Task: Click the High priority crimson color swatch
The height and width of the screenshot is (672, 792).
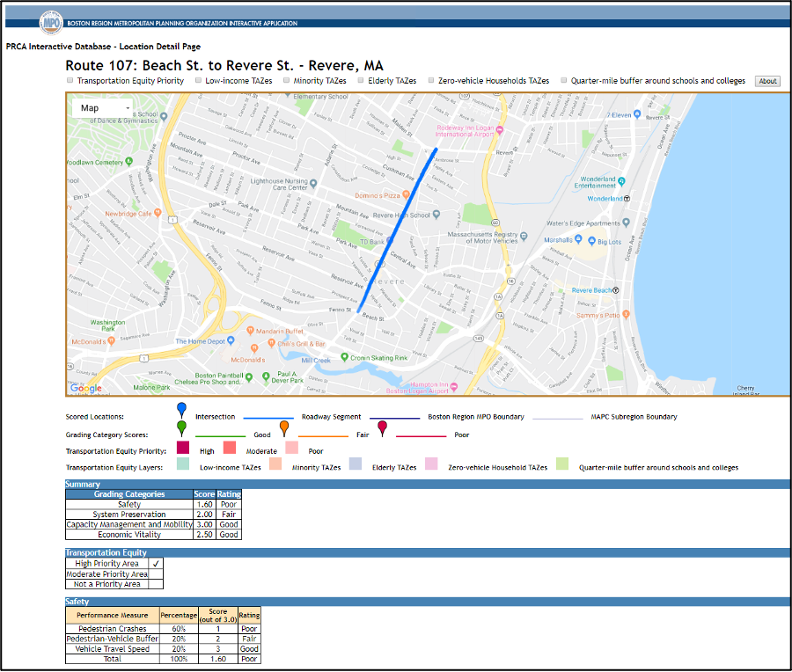Action: (x=183, y=449)
